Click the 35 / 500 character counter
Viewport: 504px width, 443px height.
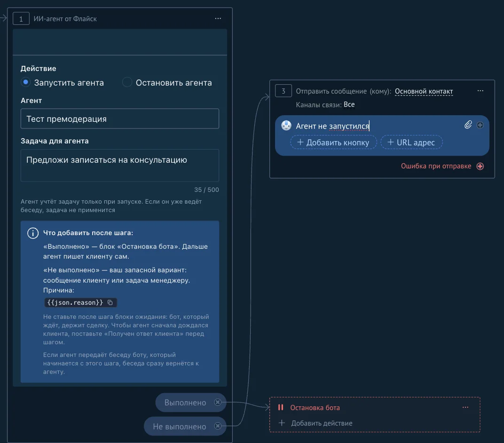click(206, 190)
